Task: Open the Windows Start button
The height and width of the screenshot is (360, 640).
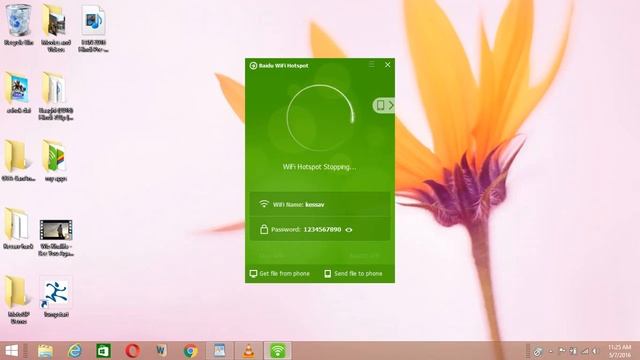Action: [x=11, y=351]
